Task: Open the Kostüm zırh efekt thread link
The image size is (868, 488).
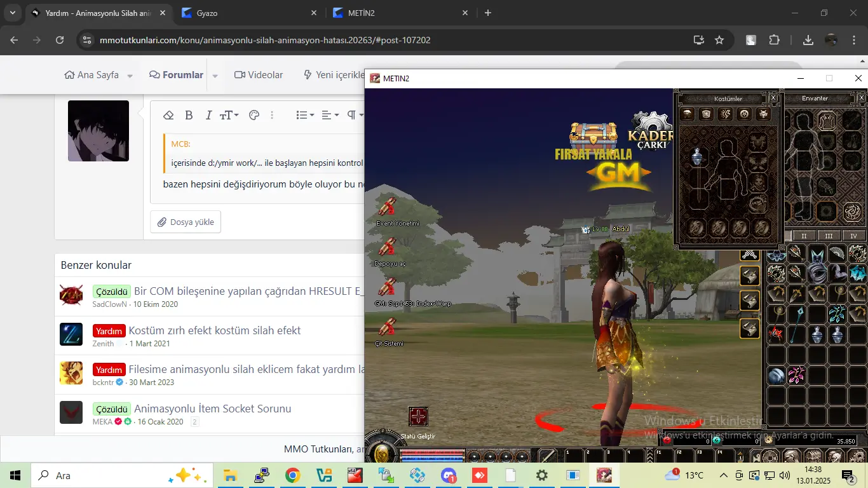Action: (x=215, y=330)
